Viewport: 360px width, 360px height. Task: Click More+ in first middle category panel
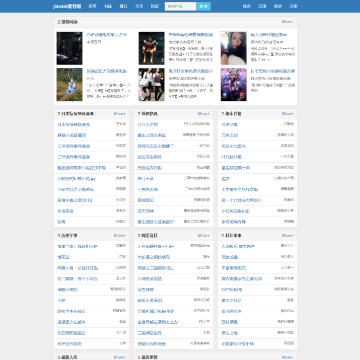click(x=204, y=114)
